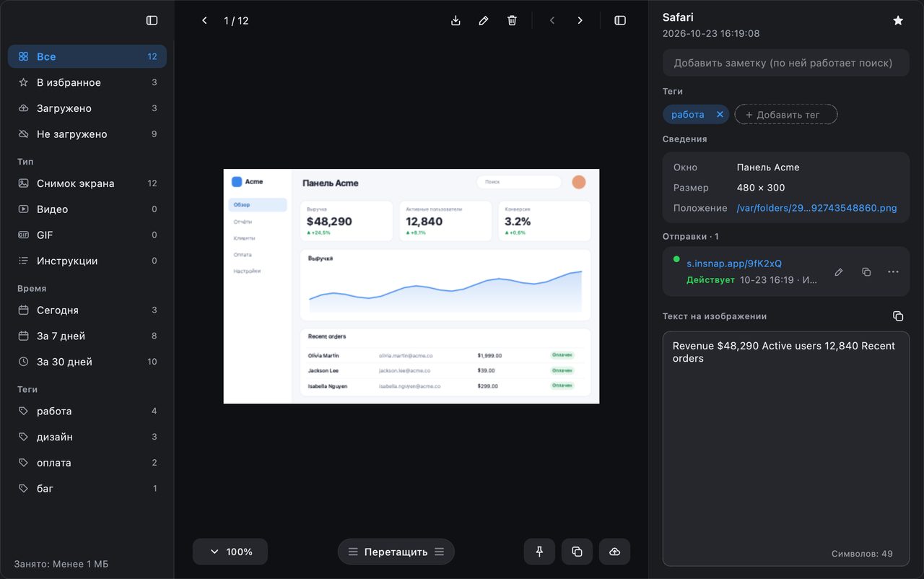Toggle the right details panel icon
Image resolution: width=924 pixels, height=579 pixels.
pos(620,20)
